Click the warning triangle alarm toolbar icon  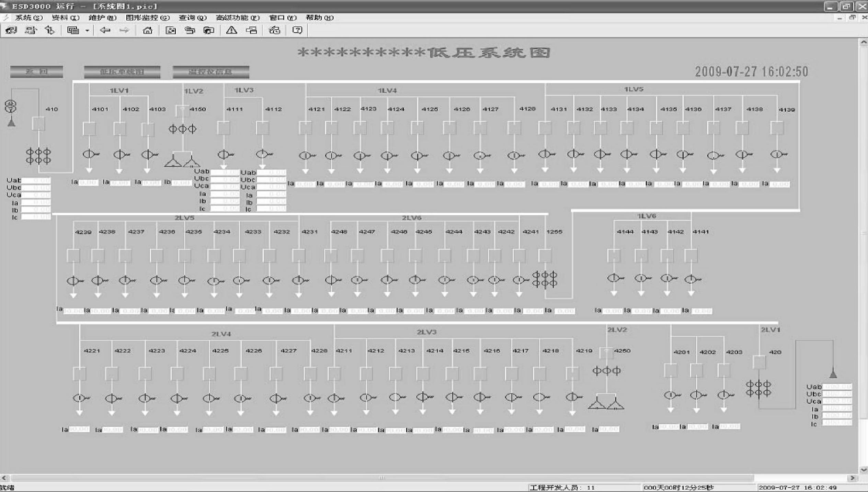pos(231,30)
